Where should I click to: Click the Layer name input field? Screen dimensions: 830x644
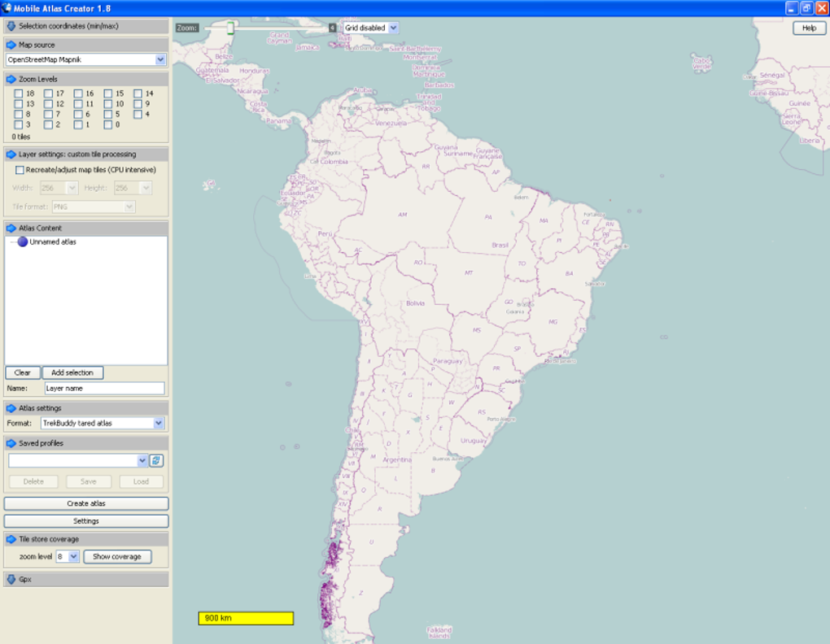pos(105,388)
